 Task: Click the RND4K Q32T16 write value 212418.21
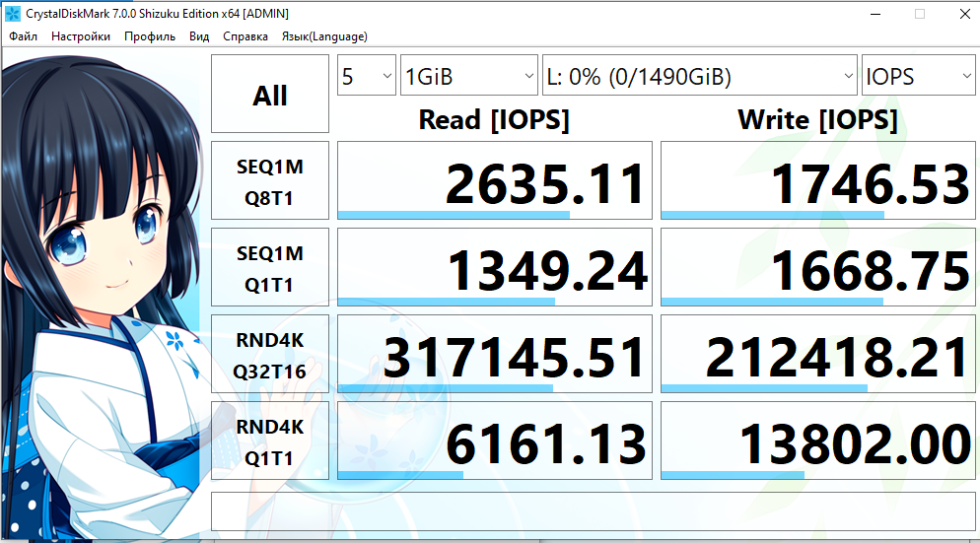(x=817, y=355)
